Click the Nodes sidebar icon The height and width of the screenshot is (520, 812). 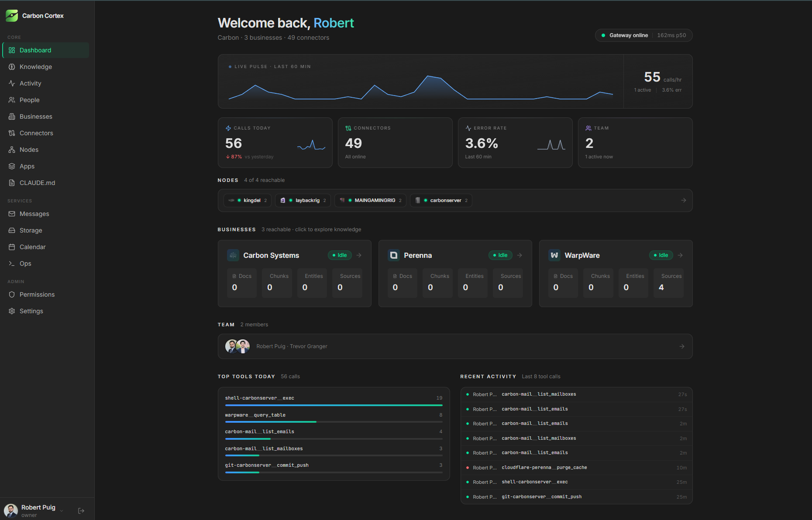tap(12, 150)
